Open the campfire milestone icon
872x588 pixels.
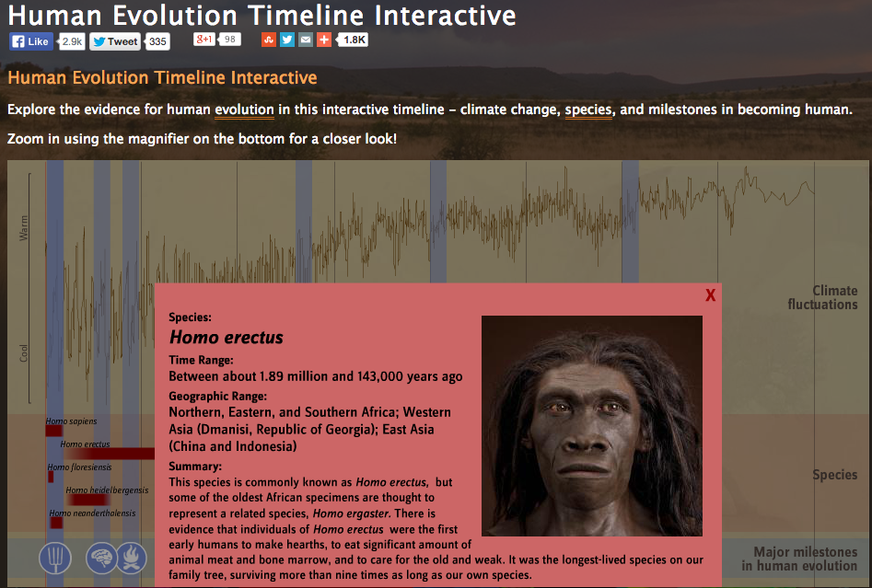tap(132, 558)
